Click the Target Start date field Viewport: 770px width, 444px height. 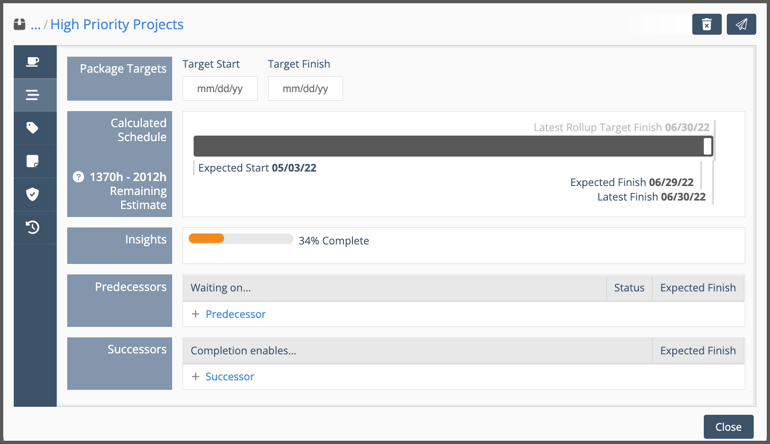tap(220, 89)
